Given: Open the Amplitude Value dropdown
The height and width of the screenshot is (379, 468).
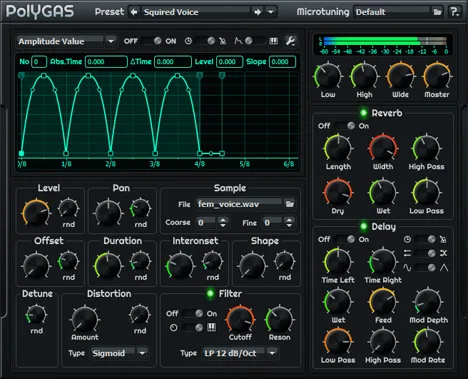Looking at the screenshot, I should tap(66, 41).
